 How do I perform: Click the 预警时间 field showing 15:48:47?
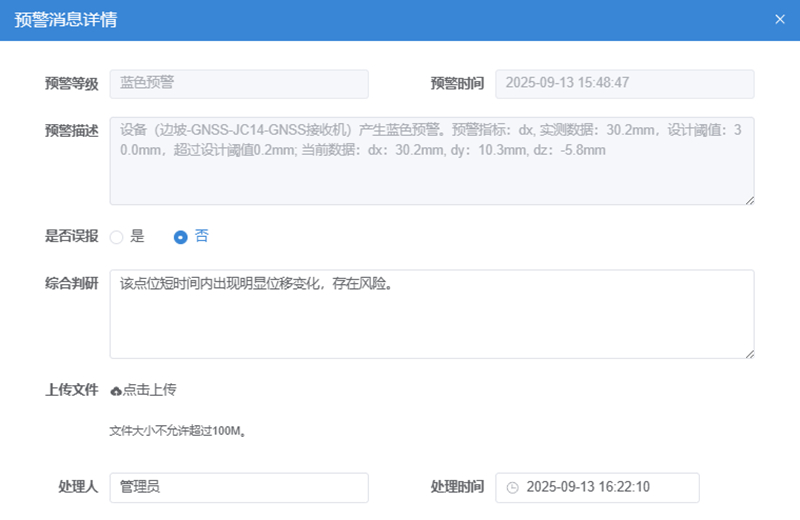coord(624,84)
